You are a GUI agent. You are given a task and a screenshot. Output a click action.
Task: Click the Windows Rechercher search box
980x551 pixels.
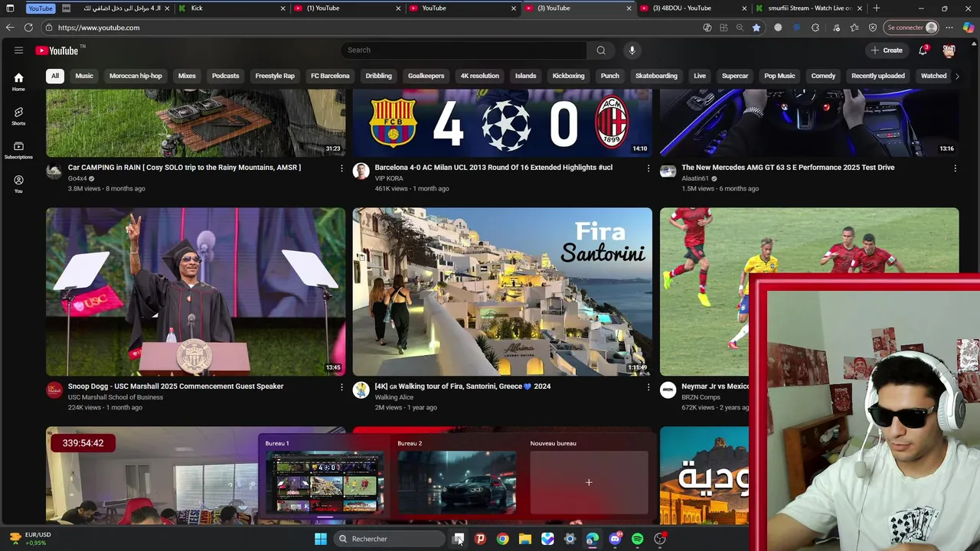[389, 539]
